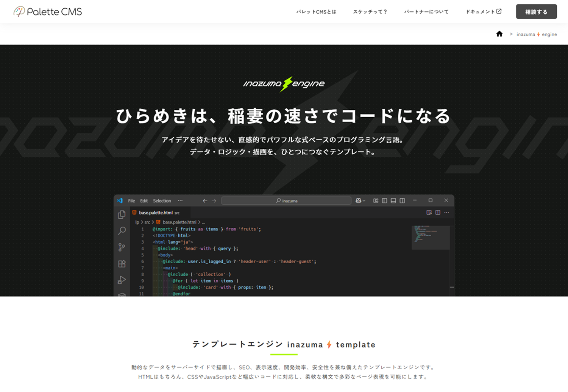Open the Search magnifier in activity bar

(x=122, y=230)
